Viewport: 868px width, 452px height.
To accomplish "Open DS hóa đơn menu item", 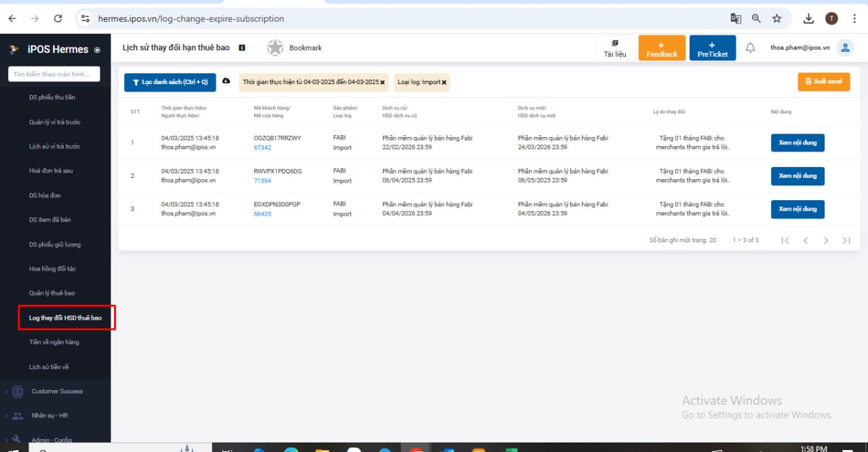I will click(45, 195).
